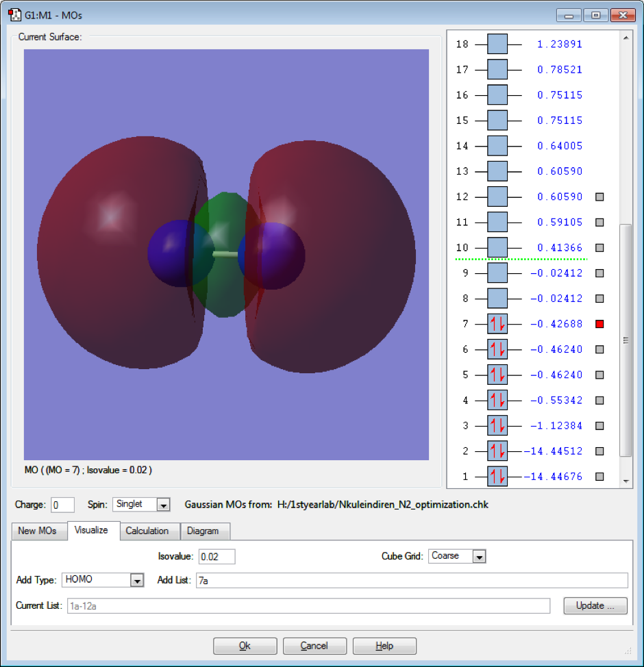Confirm with the Ok button

(245, 646)
